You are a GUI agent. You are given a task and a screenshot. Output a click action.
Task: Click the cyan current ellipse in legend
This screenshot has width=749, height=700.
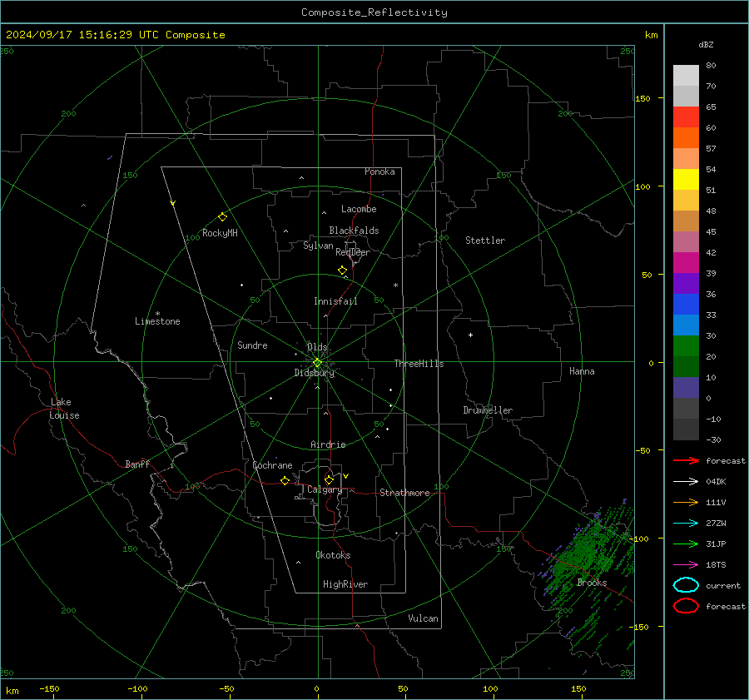tap(686, 585)
